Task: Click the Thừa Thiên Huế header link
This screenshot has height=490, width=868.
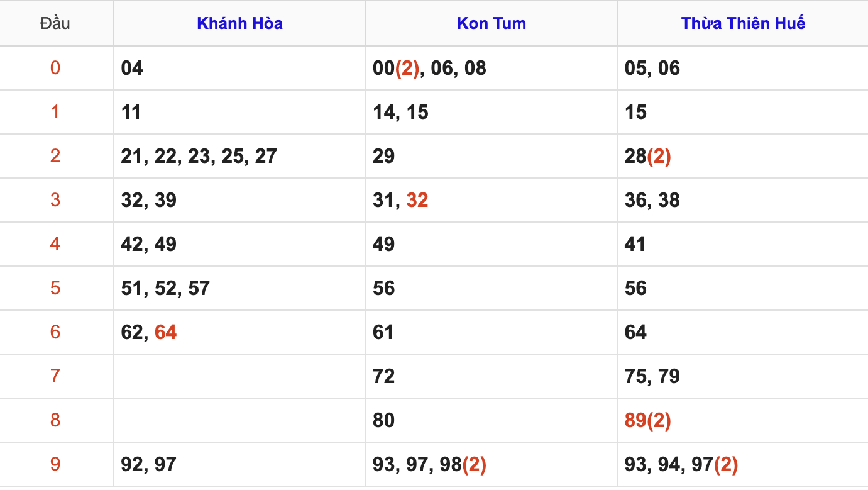Action: pos(743,24)
